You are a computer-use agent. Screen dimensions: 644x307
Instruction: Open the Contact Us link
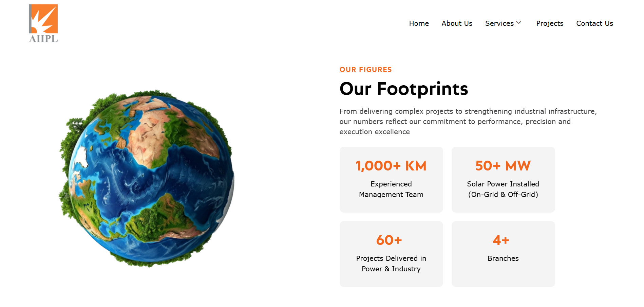point(594,23)
